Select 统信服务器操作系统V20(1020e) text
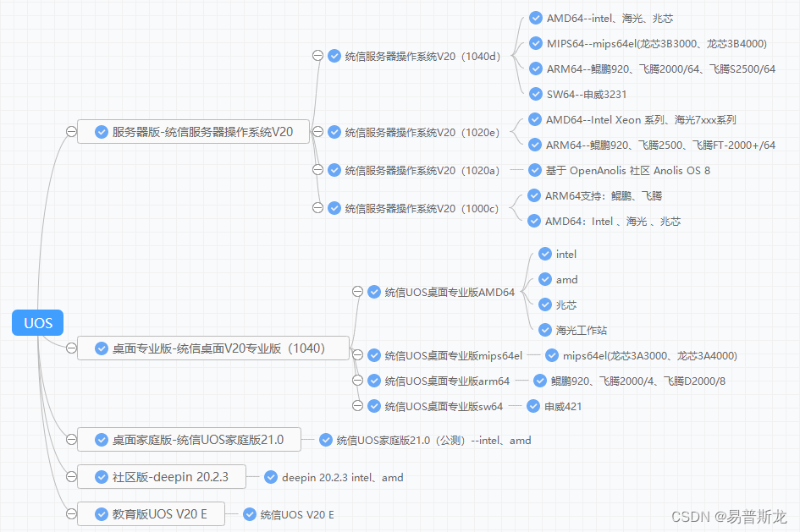This screenshot has height=532, width=800. [x=422, y=133]
